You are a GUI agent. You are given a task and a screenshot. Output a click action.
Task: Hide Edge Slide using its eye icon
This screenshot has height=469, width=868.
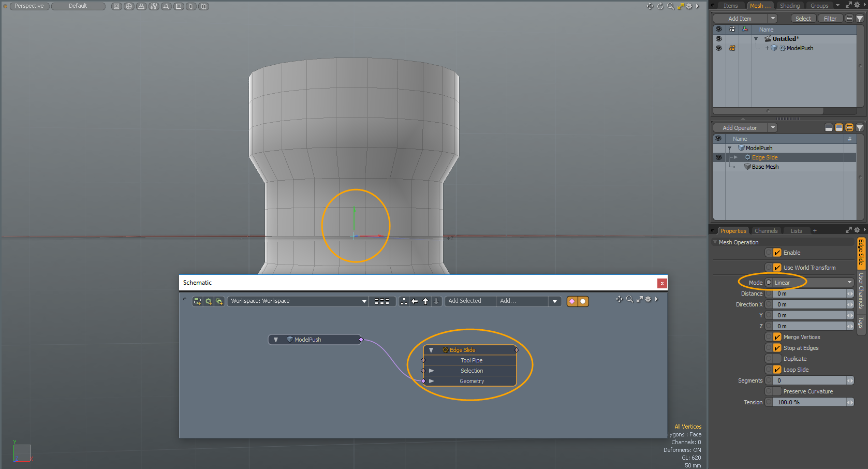click(x=718, y=157)
